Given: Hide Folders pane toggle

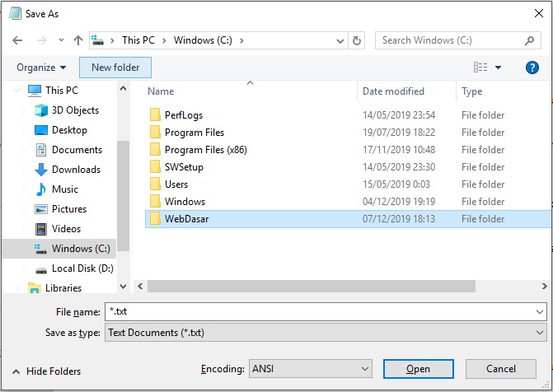Looking at the screenshot, I should tap(47, 371).
